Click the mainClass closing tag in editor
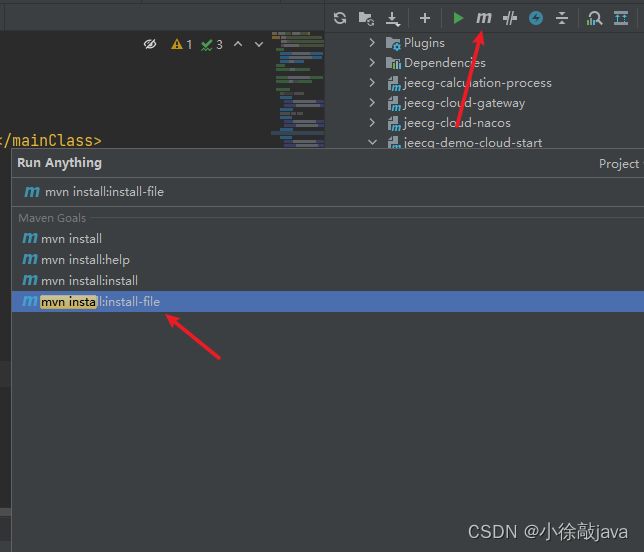 (51, 141)
